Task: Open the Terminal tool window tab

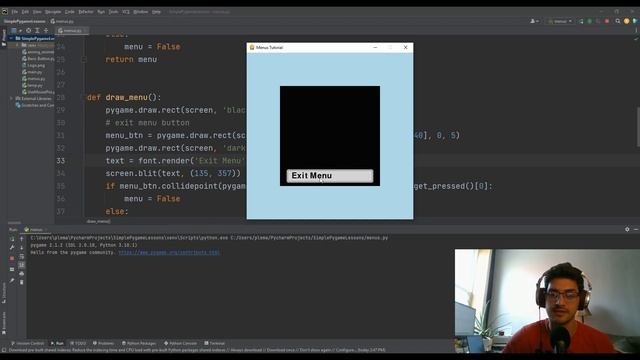Action: (215, 343)
